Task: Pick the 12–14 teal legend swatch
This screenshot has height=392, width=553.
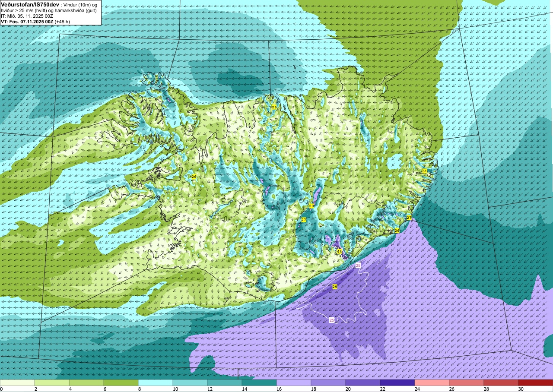Action: coord(225,383)
